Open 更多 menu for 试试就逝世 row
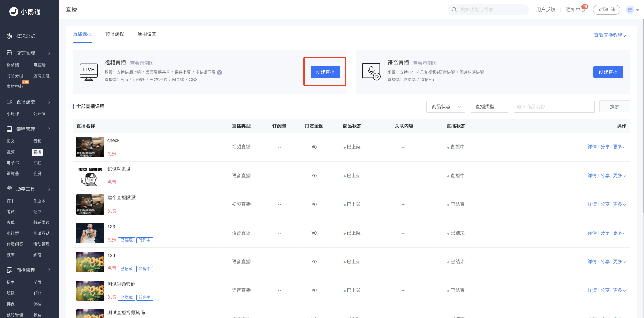 [x=619, y=176]
